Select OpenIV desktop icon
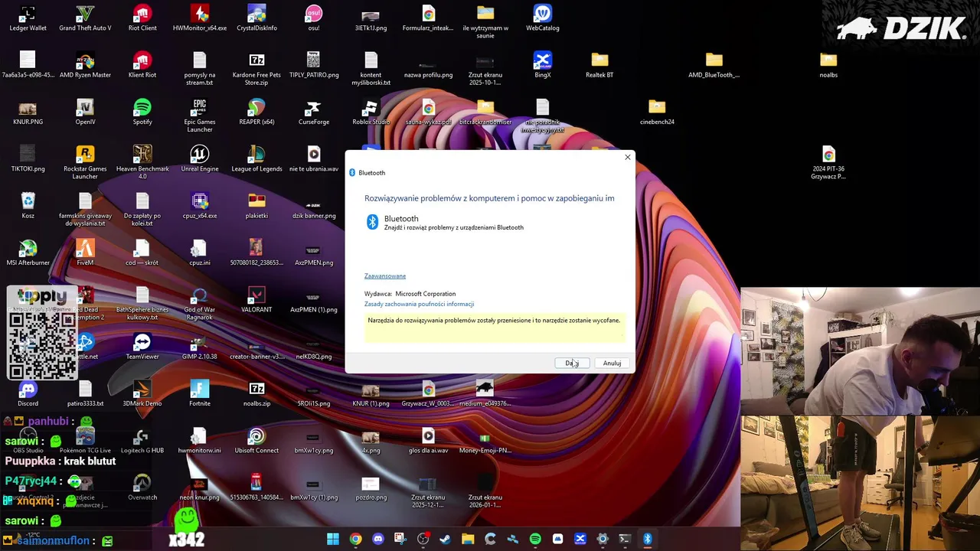 pyautogui.click(x=85, y=112)
